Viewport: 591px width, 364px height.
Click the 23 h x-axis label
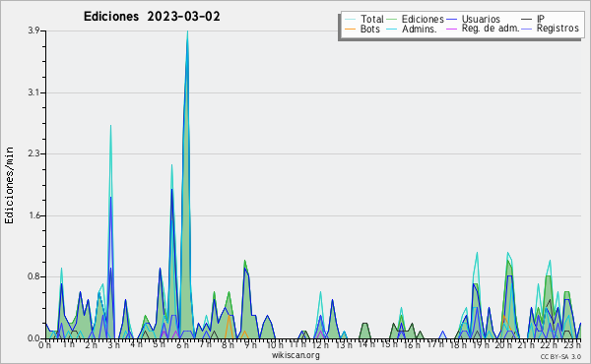pyautogui.click(x=572, y=344)
